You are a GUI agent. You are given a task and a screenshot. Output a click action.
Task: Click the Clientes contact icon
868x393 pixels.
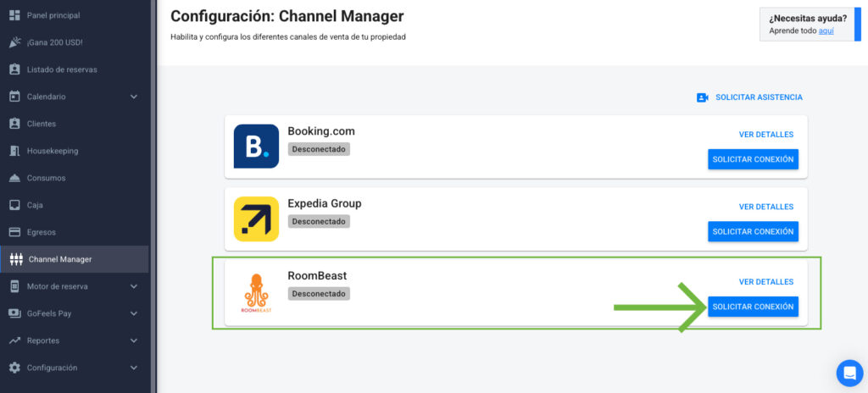pyautogui.click(x=15, y=124)
